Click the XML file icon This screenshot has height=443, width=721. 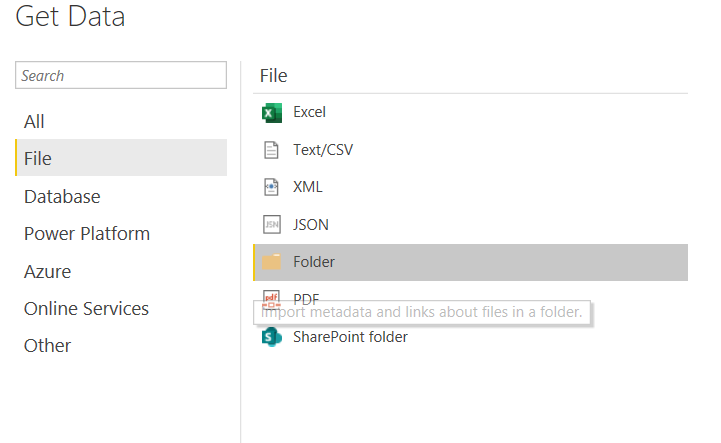271,187
